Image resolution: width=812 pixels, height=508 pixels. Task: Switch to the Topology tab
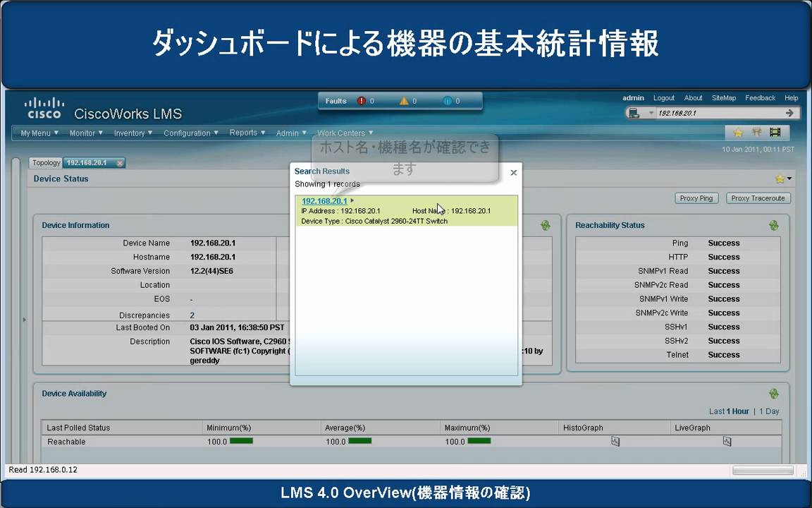pos(46,163)
